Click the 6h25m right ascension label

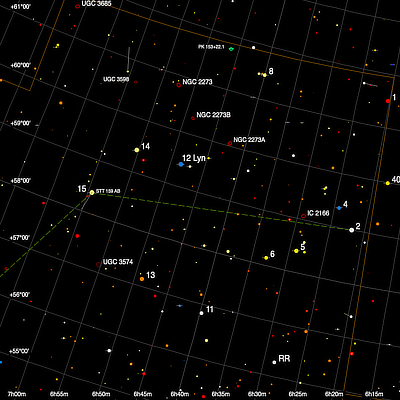298,394
